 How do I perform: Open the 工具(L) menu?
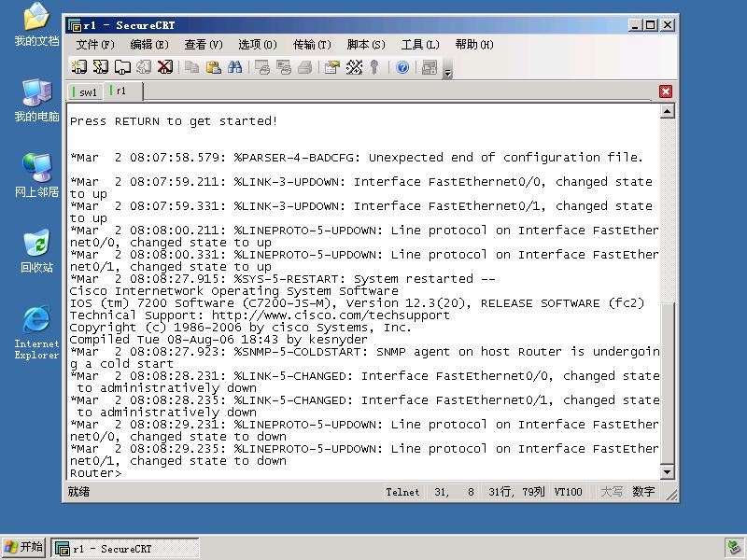(419, 45)
